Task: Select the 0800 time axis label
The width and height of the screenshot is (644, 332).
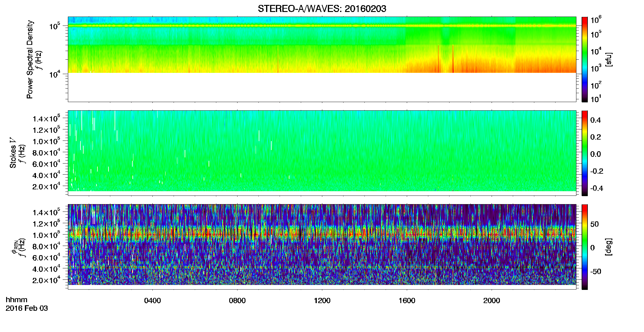Action: pos(237,301)
